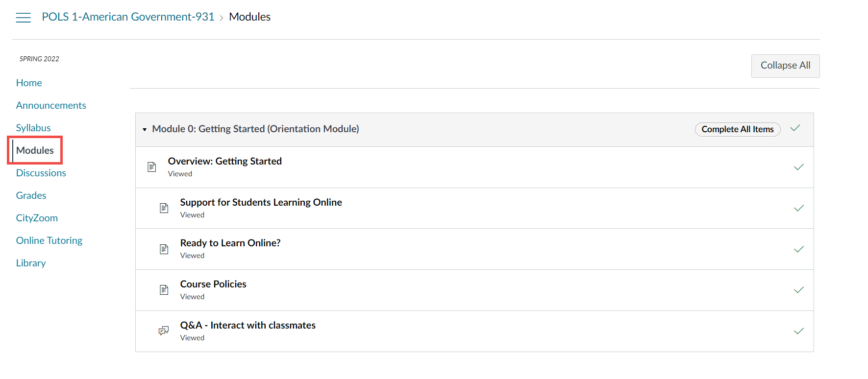
Task: Click the discussion icon beside Q&A item
Action: coord(164,331)
